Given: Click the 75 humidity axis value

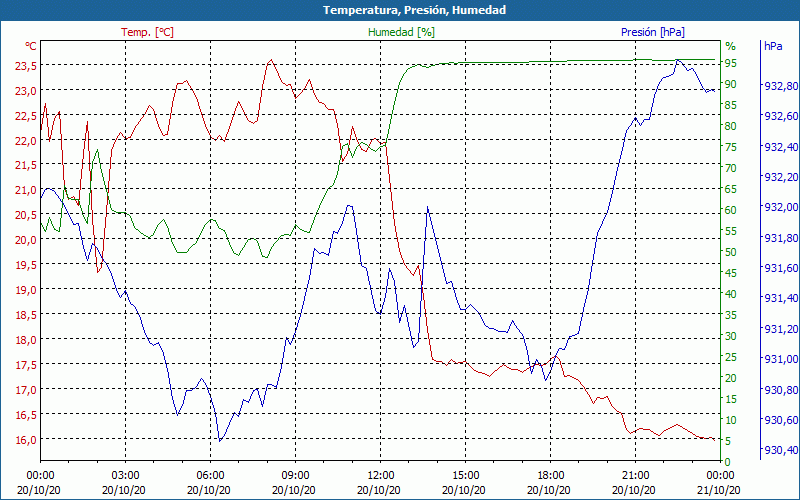Looking at the screenshot, I should pyautogui.click(x=731, y=147).
